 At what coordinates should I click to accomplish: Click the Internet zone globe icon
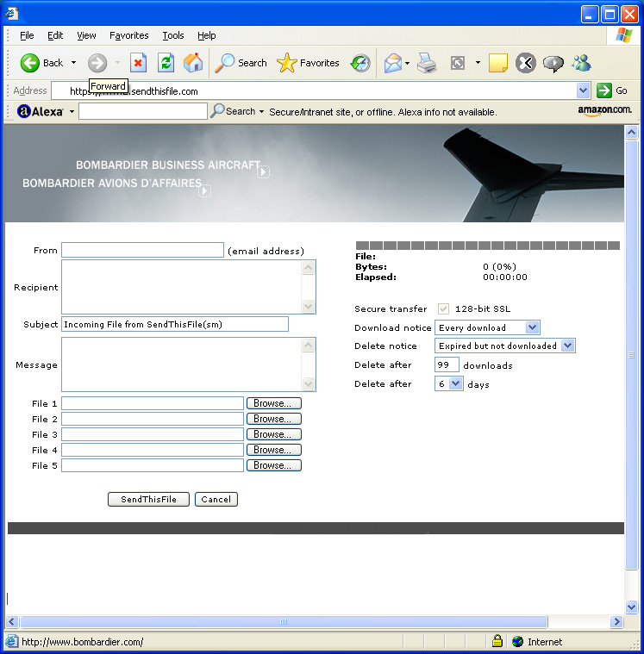pos(518,641)
